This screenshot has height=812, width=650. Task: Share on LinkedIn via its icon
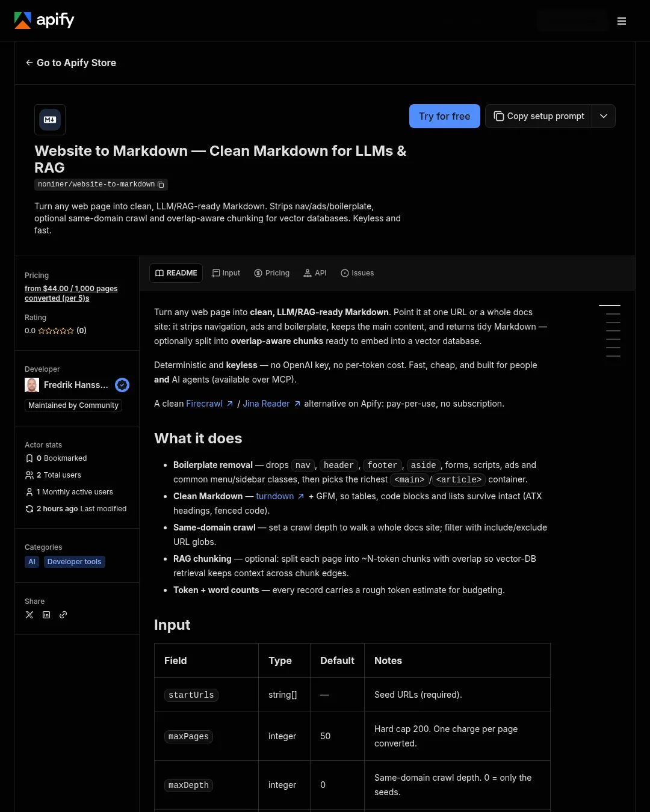coord(46,615)
